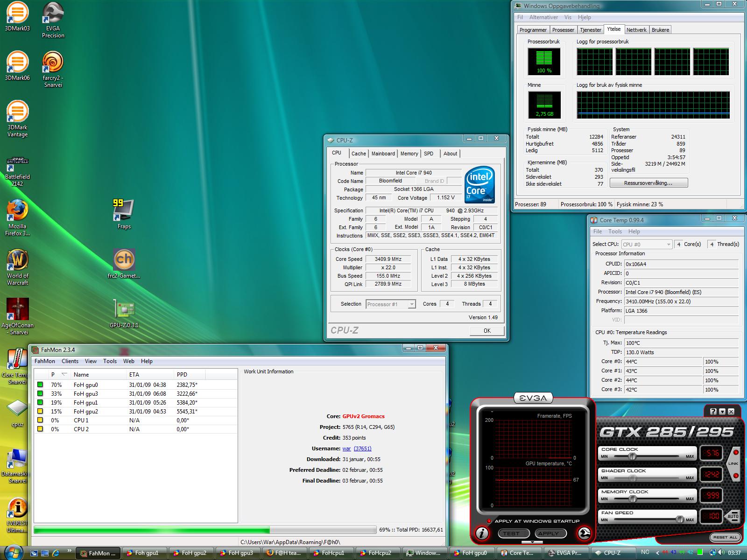Select the Fraps desktop icon
The height and width of the screenshot is (560, 747).
click(x=124, y=215)
